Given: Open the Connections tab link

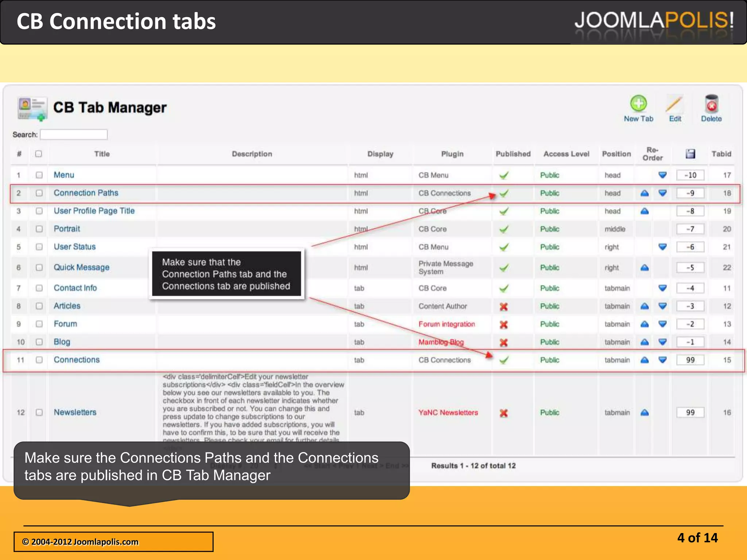Looking at the screenshot, I should (77, 359).
